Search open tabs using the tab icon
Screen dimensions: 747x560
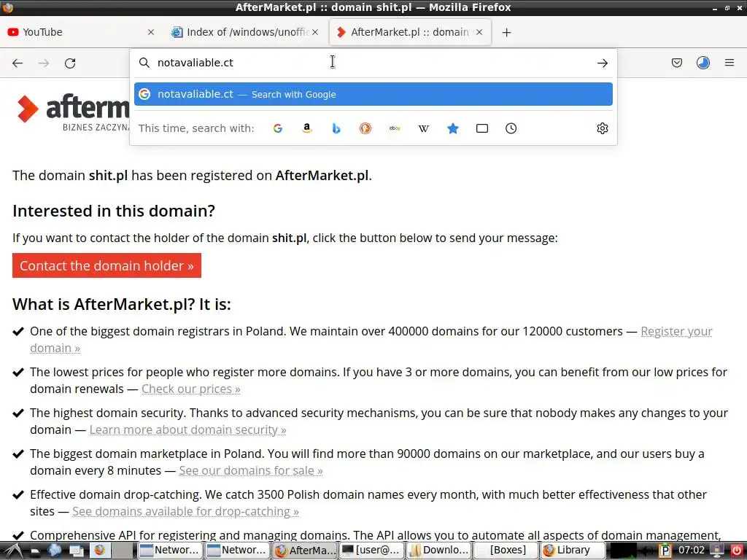click(x=481, y=128)
